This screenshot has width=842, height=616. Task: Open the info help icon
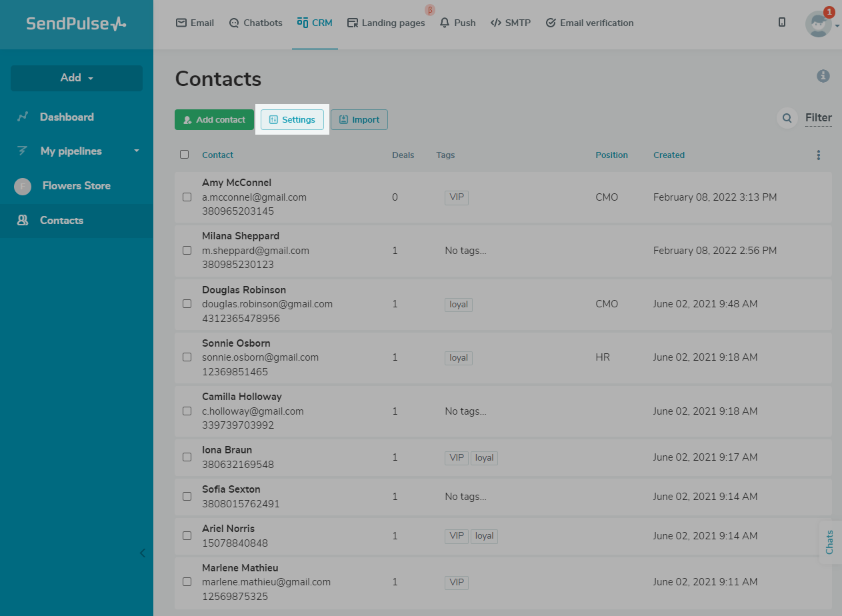pyautogui.click(x=823, y=76)
